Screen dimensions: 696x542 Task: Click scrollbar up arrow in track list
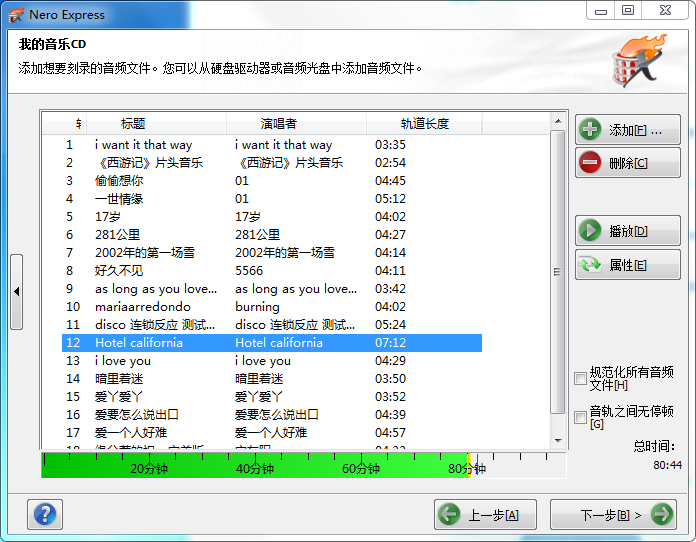[558, 121]
